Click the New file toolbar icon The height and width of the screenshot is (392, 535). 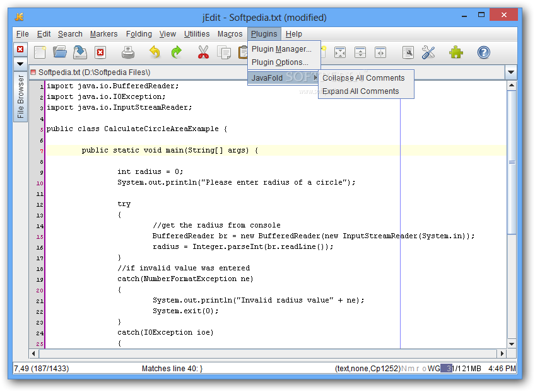pos(40,52)
